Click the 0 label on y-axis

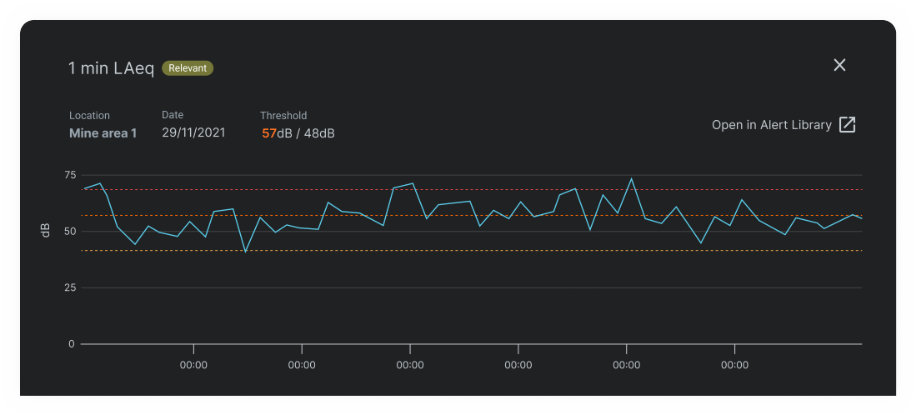71,344
